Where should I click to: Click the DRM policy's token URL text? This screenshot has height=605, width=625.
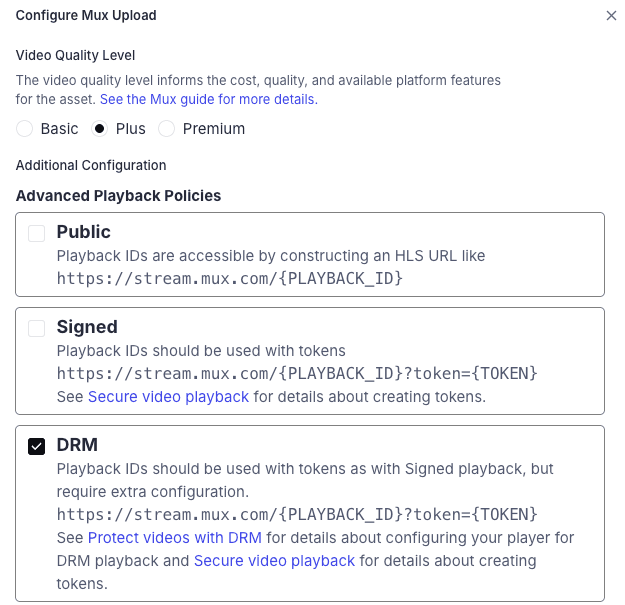tap(297, 515)
